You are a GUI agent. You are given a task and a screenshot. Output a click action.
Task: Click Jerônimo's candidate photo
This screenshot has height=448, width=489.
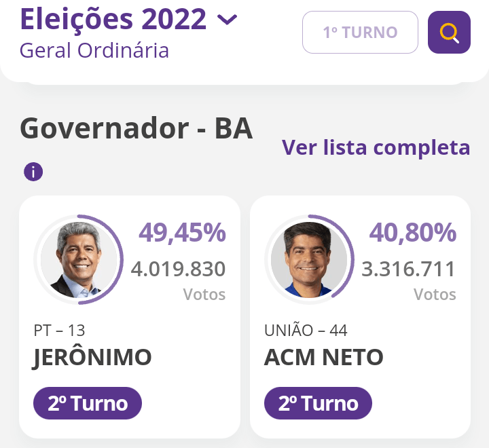78,259
